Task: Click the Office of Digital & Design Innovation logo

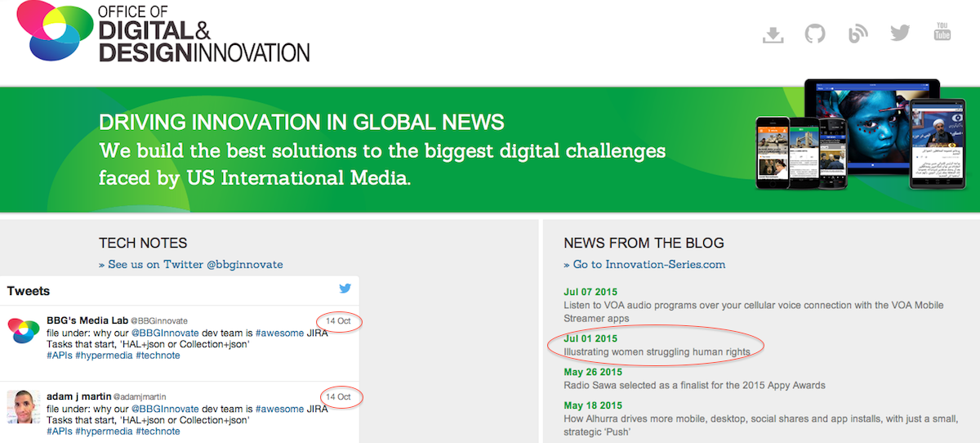Action: coord(163,34)
